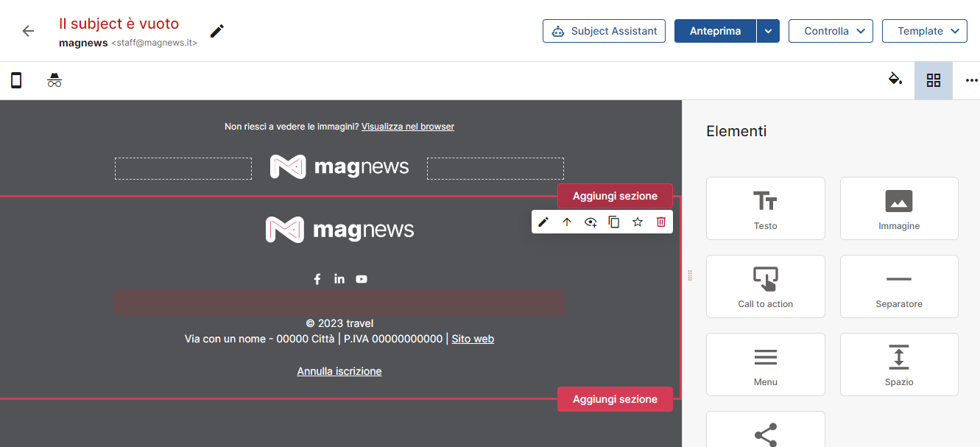Select the dashed placeholder left of header logo
This screenshot has height=447, width=980.
point(183,169)
